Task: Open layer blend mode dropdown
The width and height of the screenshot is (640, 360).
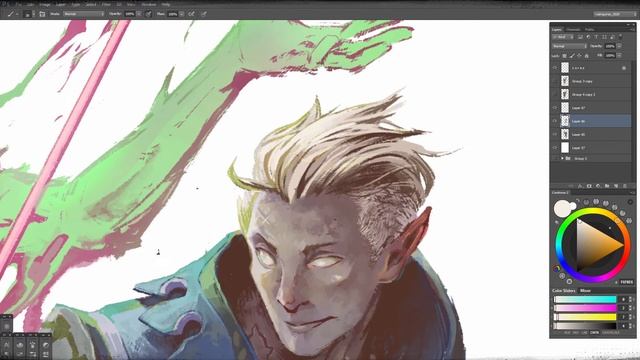Action: point(569,46)
